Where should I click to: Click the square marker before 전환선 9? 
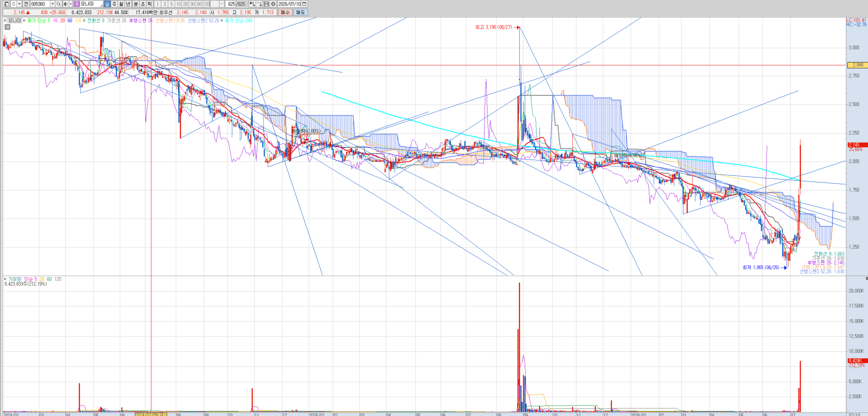pos(84,20)
